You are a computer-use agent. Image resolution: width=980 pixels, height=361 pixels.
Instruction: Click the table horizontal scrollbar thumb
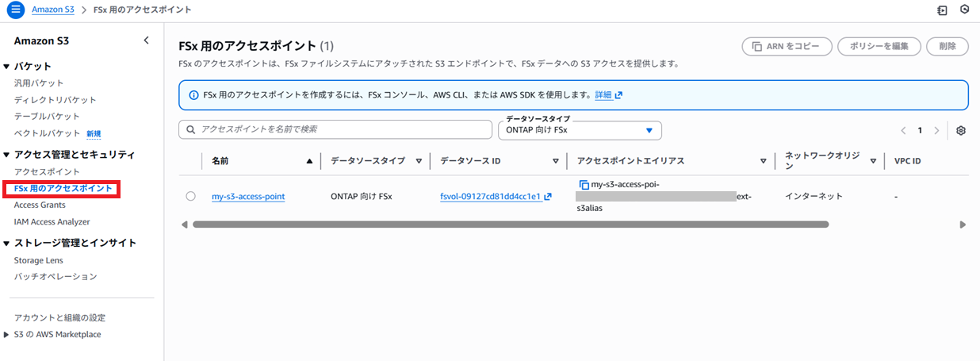(511, 225)
